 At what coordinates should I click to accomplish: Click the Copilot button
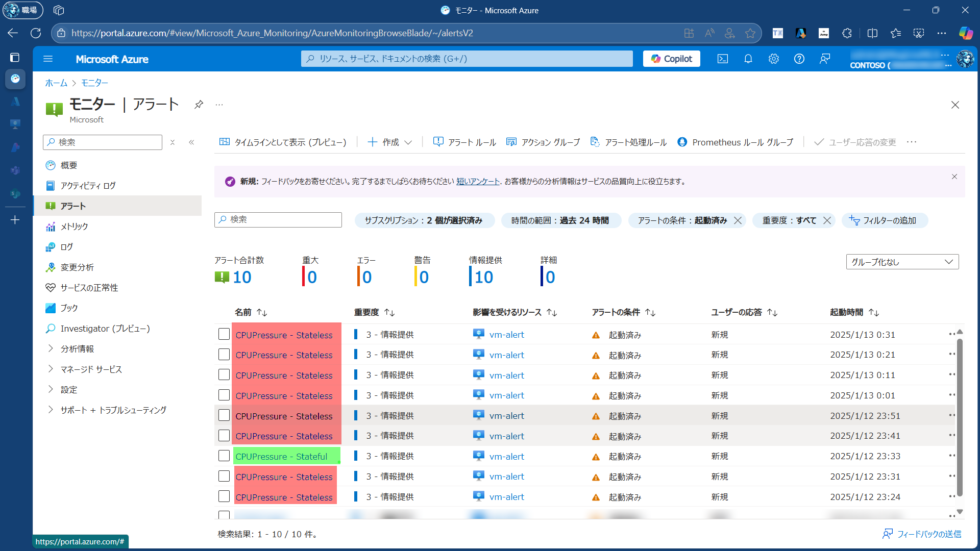(672, 59)
